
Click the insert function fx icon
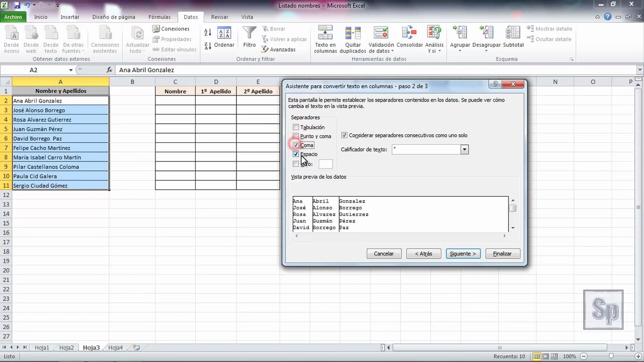click(109, 70)
